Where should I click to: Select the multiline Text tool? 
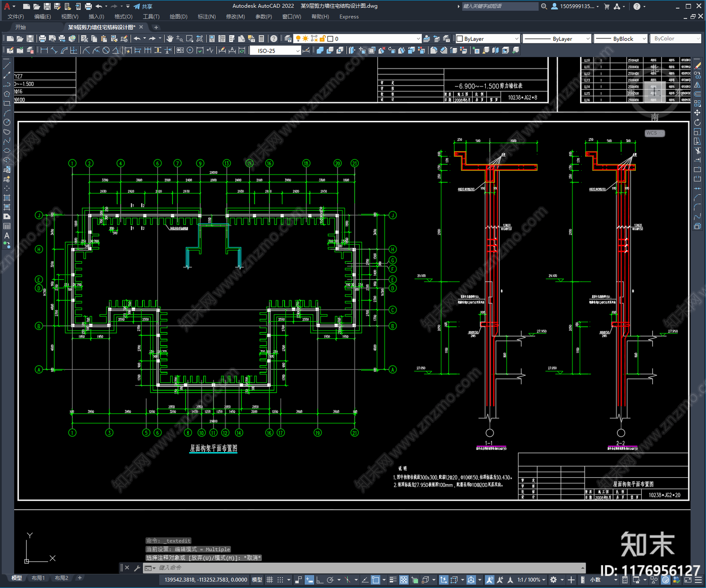coord(7,236)
